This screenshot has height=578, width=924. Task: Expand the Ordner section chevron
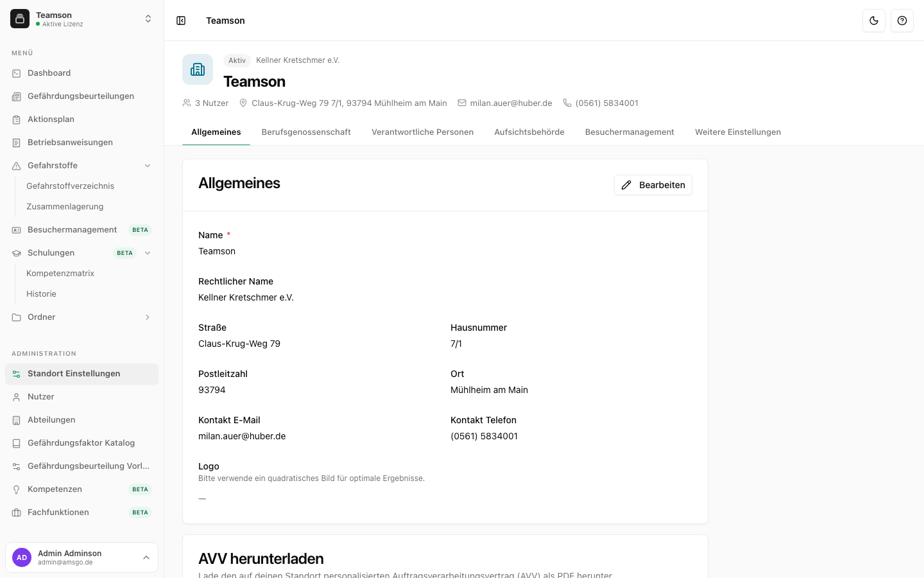pos(148,317)
